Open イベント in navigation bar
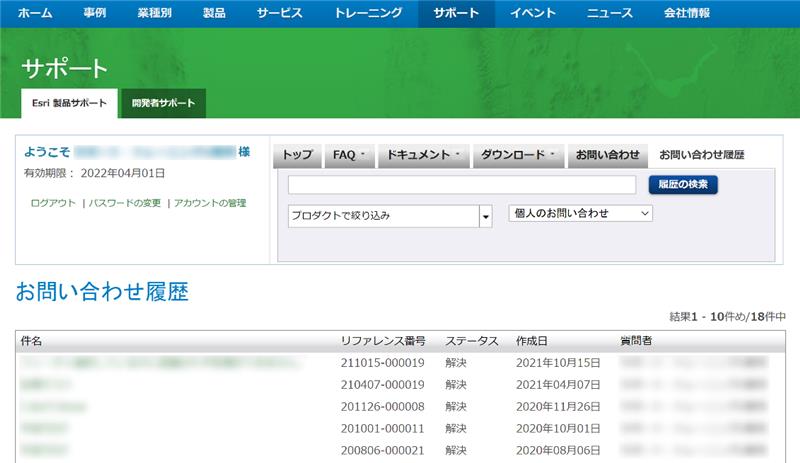 (533, 13)
